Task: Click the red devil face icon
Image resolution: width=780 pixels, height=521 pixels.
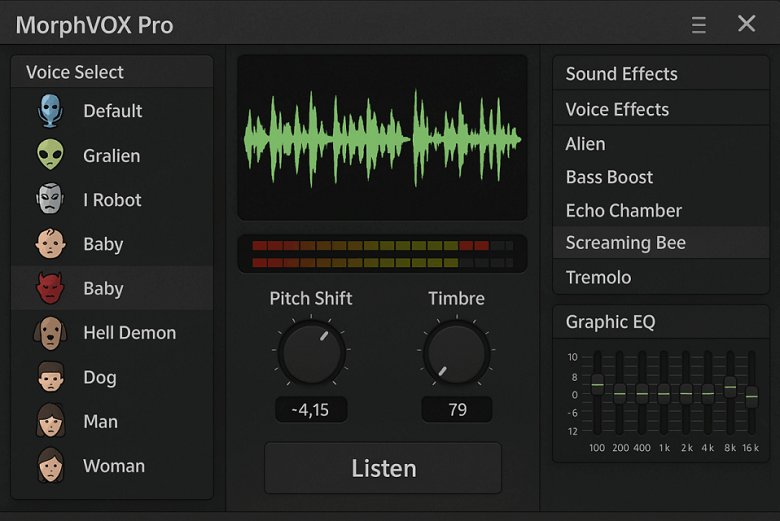Action: pyautogui.click(x=50, y=288)
